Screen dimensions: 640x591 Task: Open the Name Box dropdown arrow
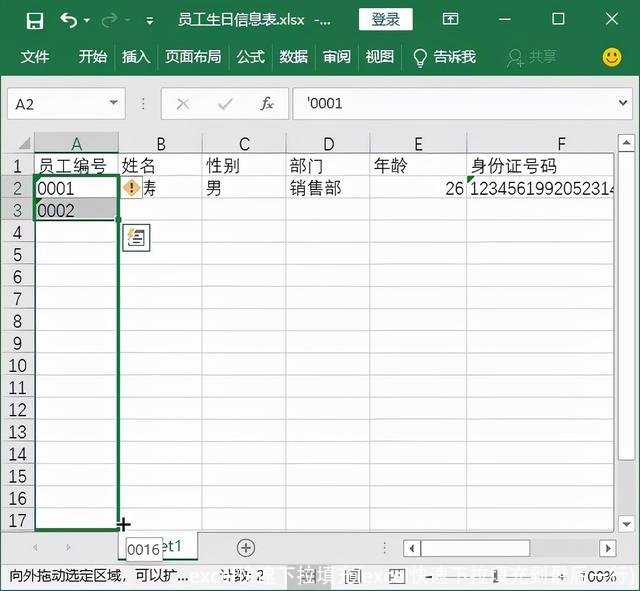[x=114, y=103]
